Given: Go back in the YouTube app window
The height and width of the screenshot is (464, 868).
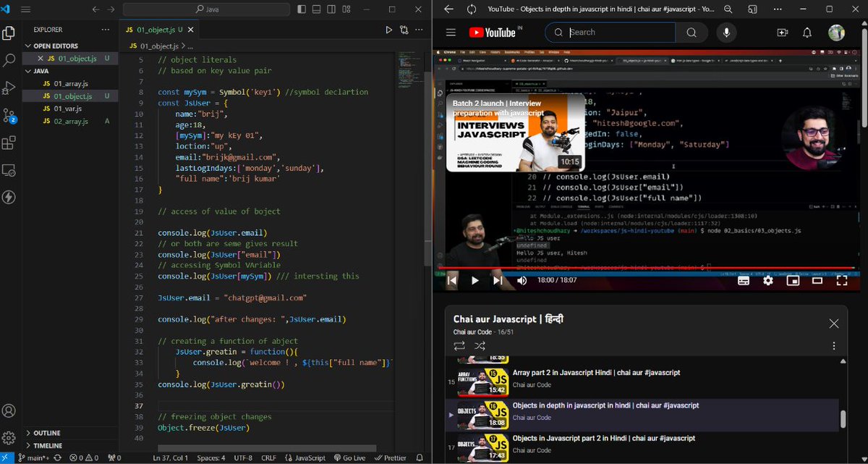Looking at the screenshot, I should coord(448,9).
